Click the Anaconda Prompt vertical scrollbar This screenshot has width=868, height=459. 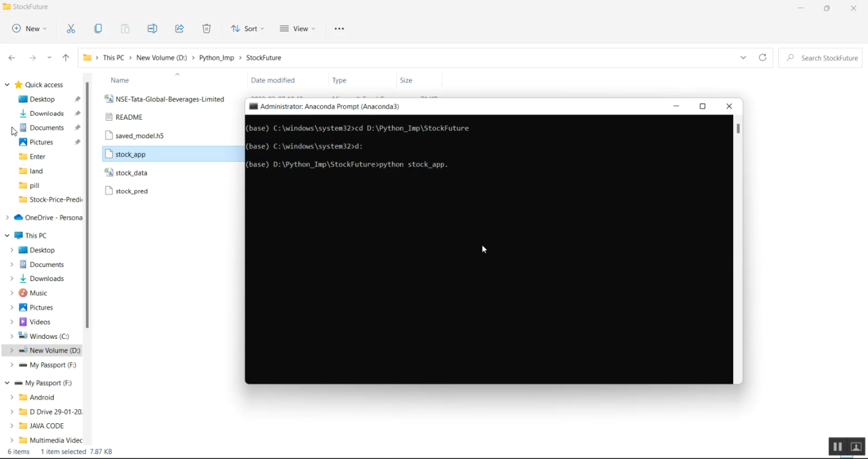738,129
